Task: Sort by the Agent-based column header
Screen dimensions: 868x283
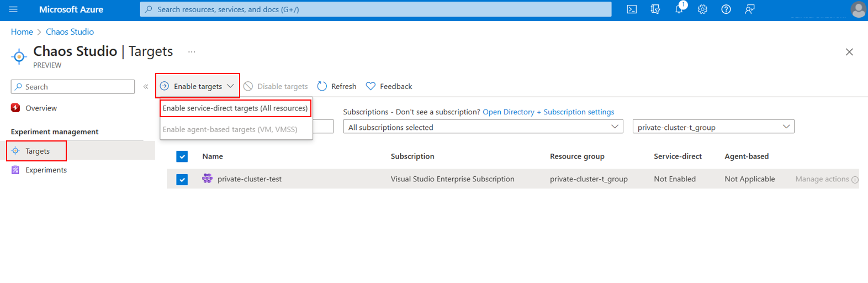Action: tap(747, 156)
